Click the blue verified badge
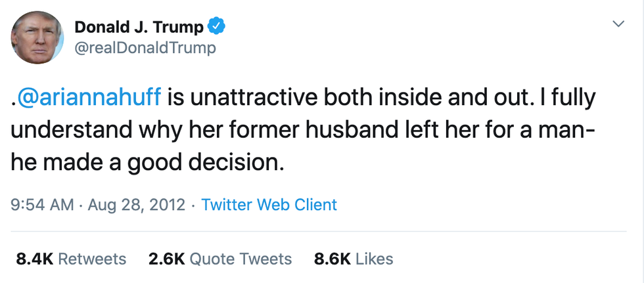 pyautogui.click(x=217, y=26)
